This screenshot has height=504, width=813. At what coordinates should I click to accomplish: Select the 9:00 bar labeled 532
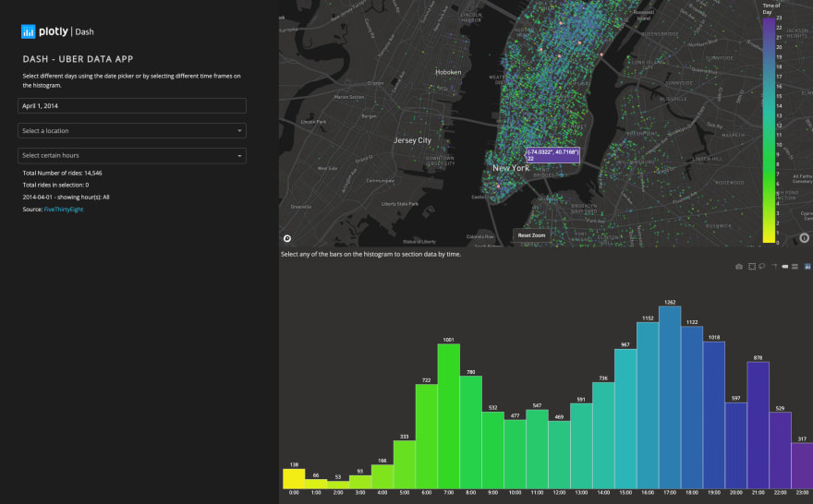click(x=492, y=450)
